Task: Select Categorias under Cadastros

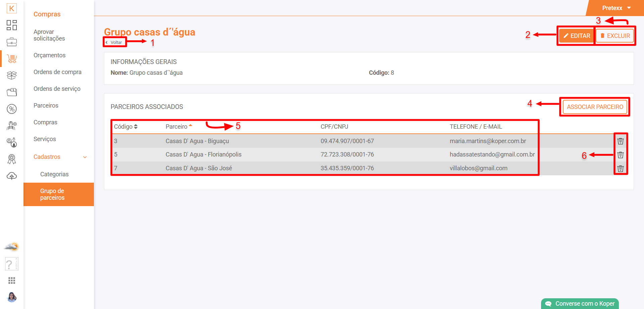Action: (x=54, y=174)
